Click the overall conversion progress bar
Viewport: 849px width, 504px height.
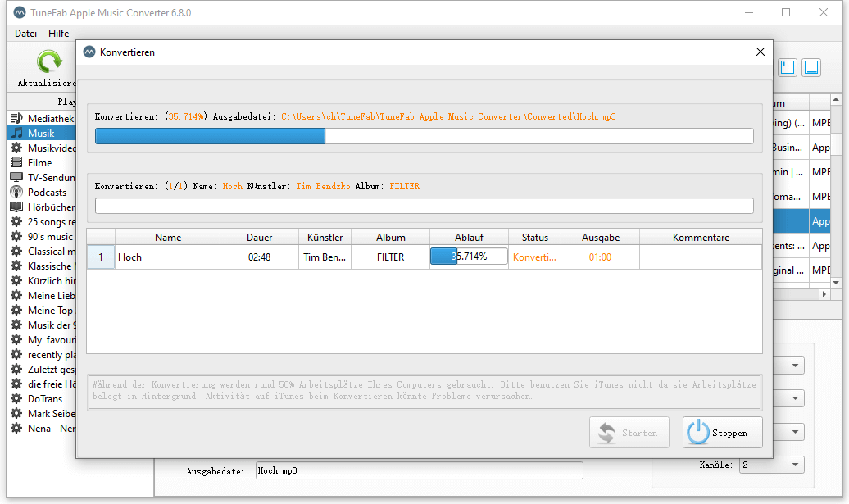[424, 136]
